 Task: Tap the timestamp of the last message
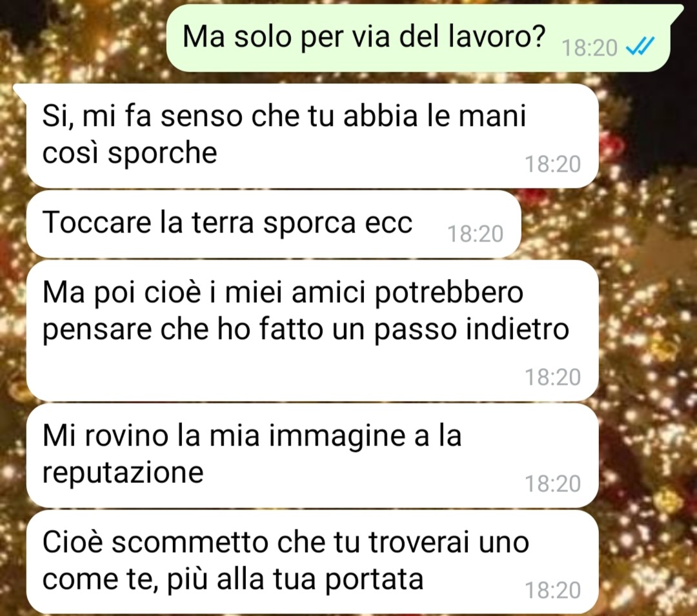(552, 590)
